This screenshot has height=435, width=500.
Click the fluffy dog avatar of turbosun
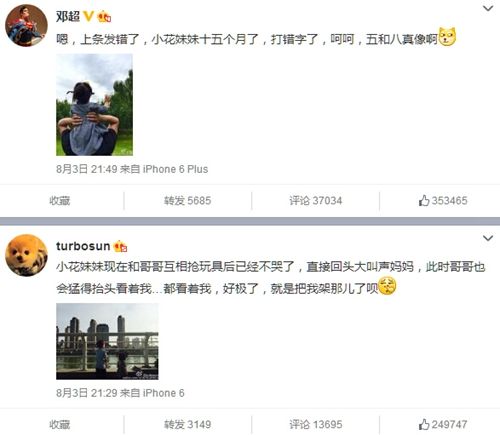tap(26, 255)
